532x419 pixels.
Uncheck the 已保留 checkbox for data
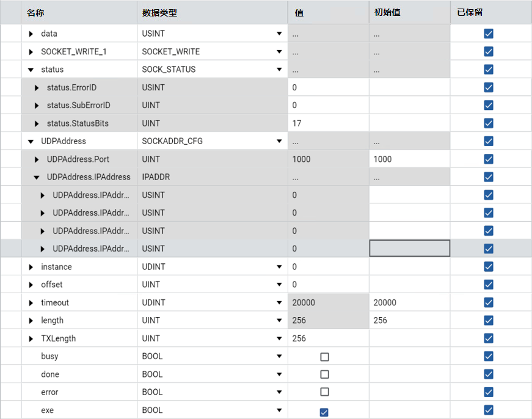click(488, 33)
